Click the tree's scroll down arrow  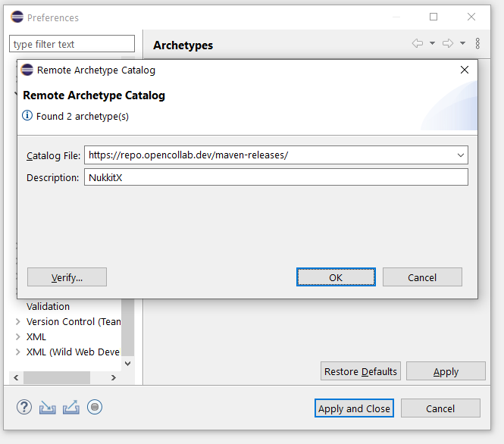coord(127,363)
